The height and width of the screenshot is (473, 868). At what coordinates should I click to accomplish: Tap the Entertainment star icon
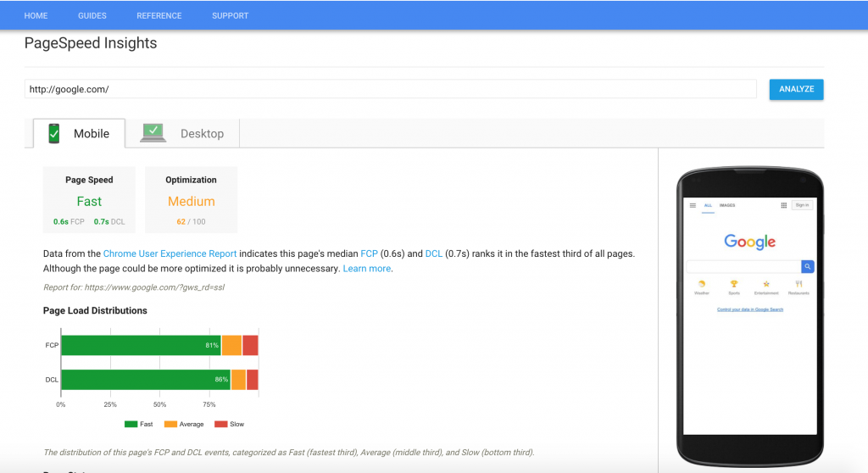coord(765,284)
